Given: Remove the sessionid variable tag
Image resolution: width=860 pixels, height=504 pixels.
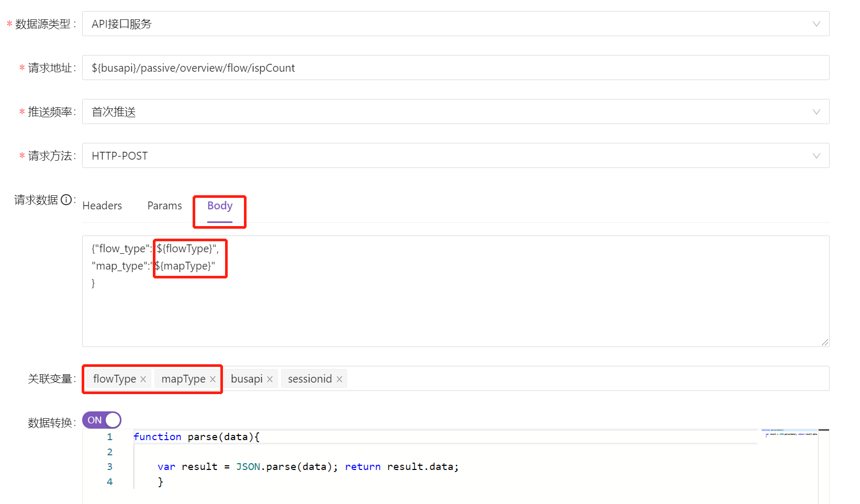Looking at the screenshot, I should pos(339,379).
